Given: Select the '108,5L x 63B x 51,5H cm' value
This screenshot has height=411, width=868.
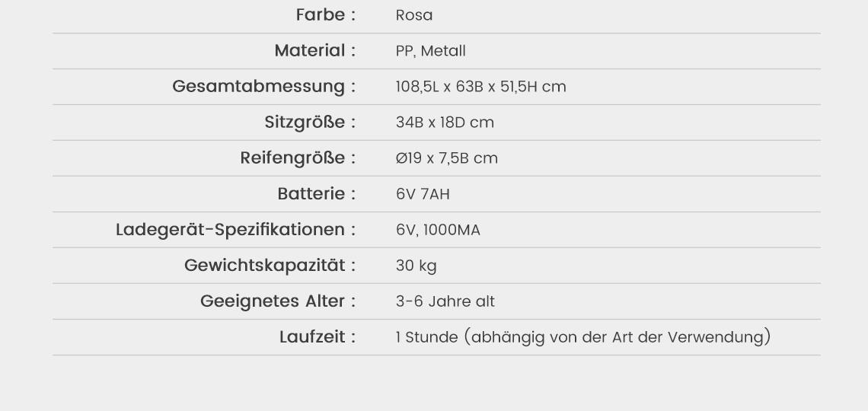Looking at the screenshot, I should (x=480, y=87).
